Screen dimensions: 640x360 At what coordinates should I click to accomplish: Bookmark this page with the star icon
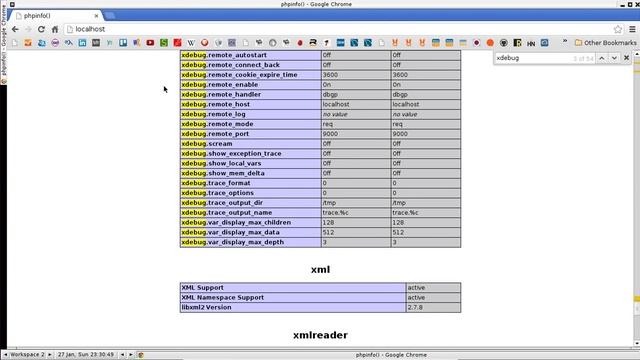tap(618, 29)
